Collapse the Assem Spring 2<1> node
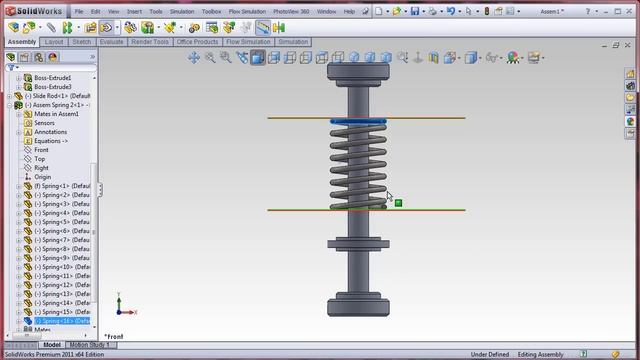 [x=9, y=105]
